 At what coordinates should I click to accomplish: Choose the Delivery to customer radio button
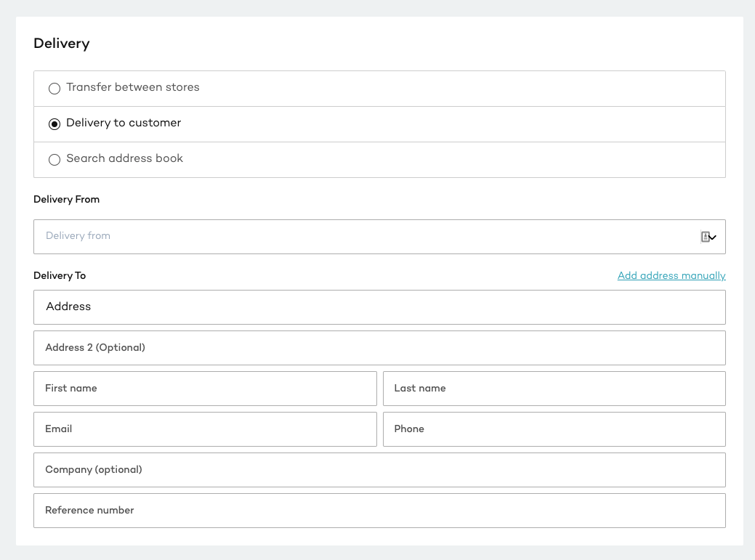pyautogui.click(x=54, y=124)
